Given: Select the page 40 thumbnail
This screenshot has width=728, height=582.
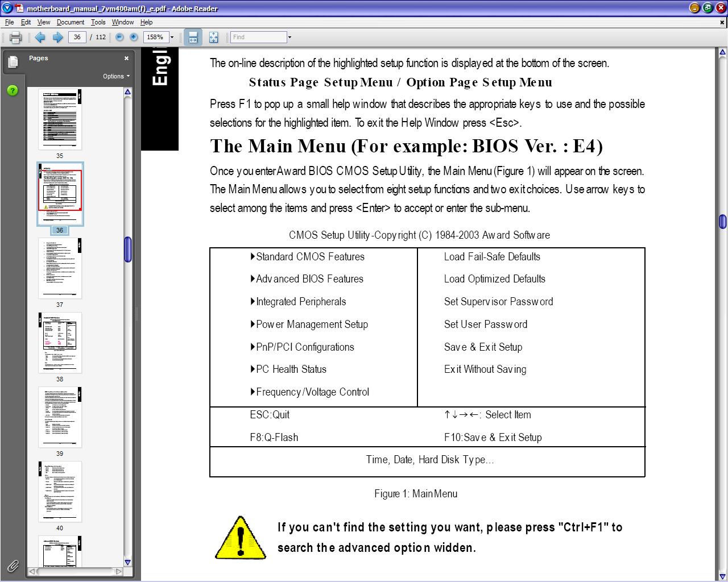Looking at the screenshot, I should (x=60, y=491).
